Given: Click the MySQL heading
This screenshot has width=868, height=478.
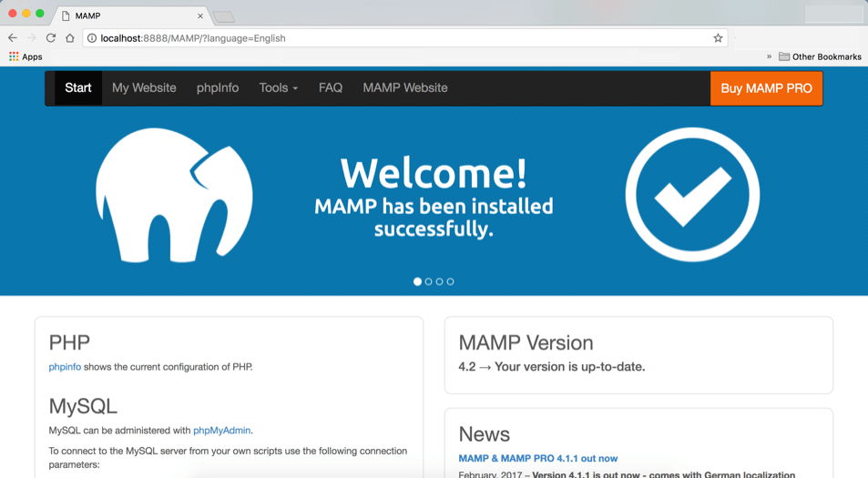Looking at the screenshot, I should click(x=83, y=407).
